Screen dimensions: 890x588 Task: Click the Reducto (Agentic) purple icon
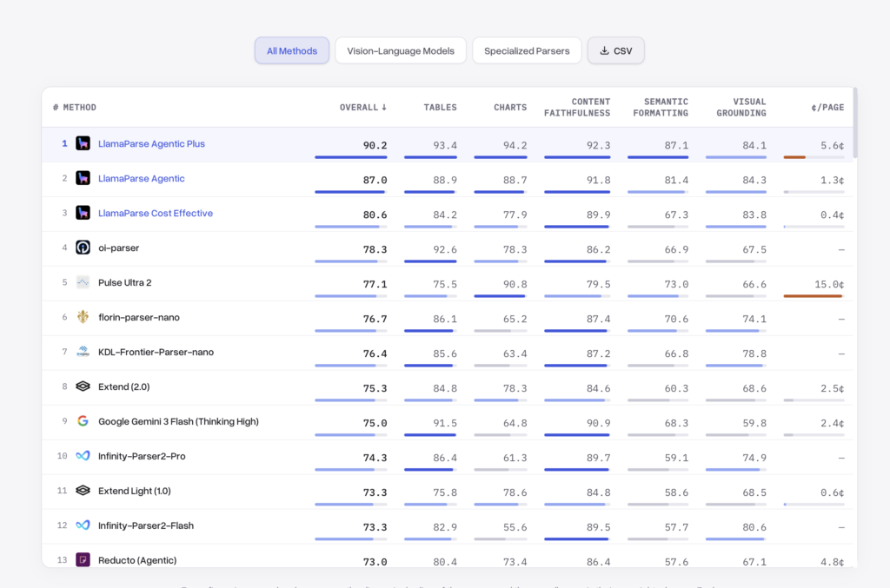click(x=83, y=560)
